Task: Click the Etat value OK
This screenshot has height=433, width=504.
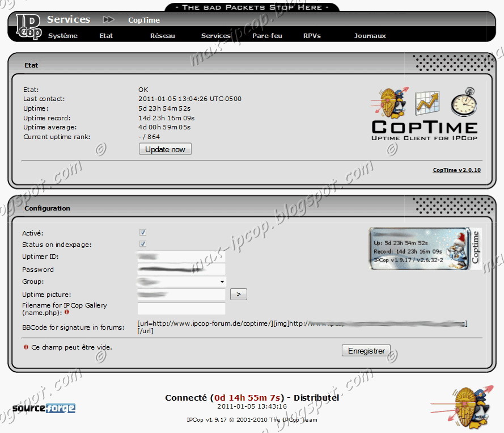Action: 143,90
